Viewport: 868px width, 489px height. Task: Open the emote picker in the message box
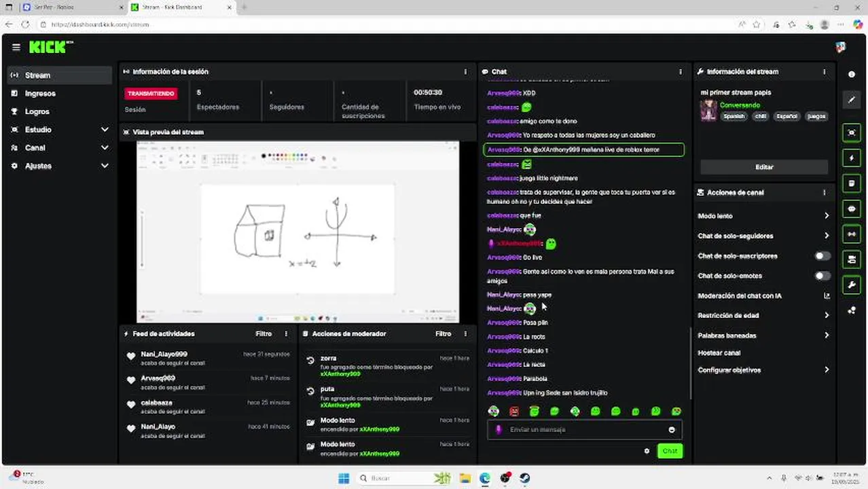(x=672, y=429)
